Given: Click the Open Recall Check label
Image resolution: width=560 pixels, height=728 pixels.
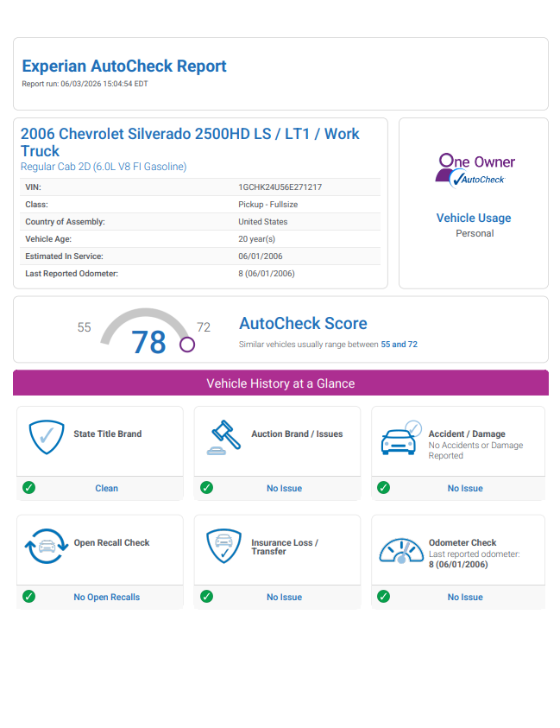Looking at the screenshot, I should [112, 542].
